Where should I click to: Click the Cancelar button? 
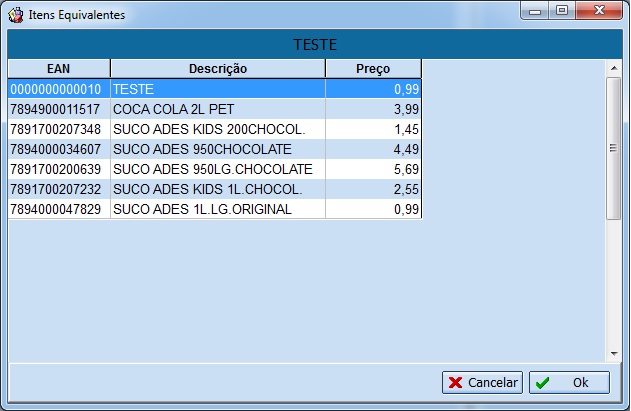coord(482,382)
